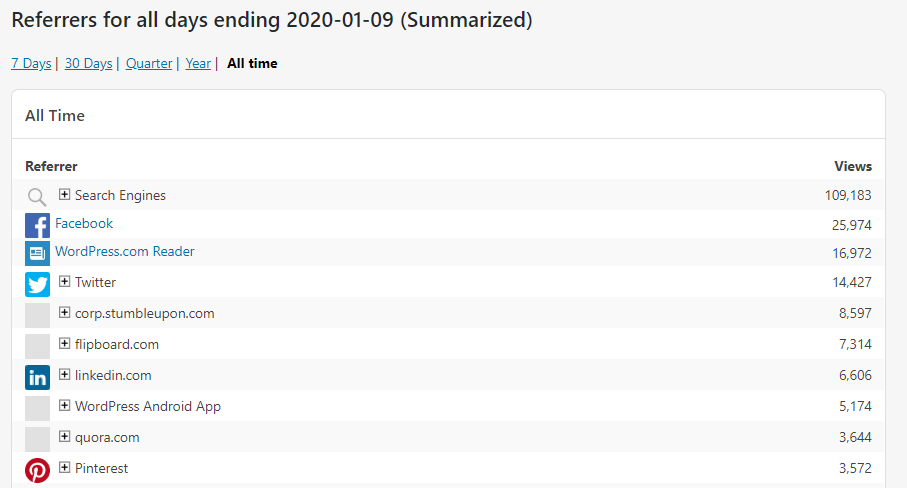Click the WordPress.com Reader icon
Viewport: 907px width, 488px height.
click(38, 253)
